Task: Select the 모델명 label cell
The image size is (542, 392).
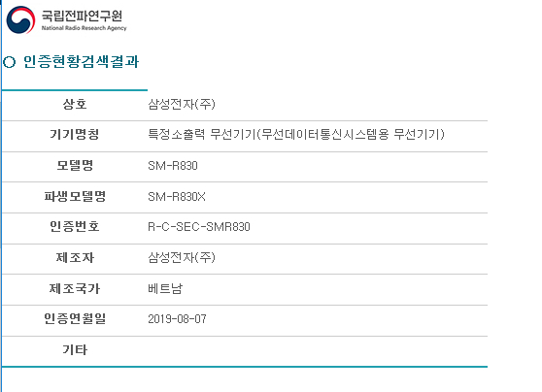Action: click(75, 165)
